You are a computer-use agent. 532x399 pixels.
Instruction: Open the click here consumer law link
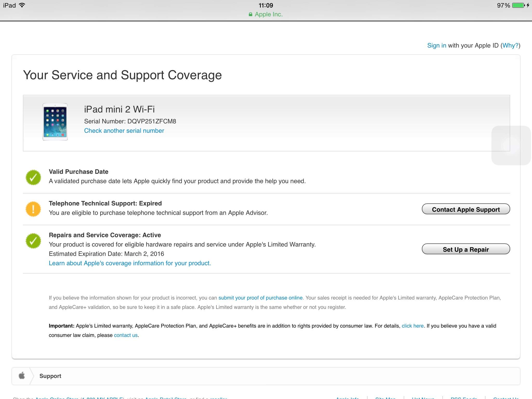point(413,326)
